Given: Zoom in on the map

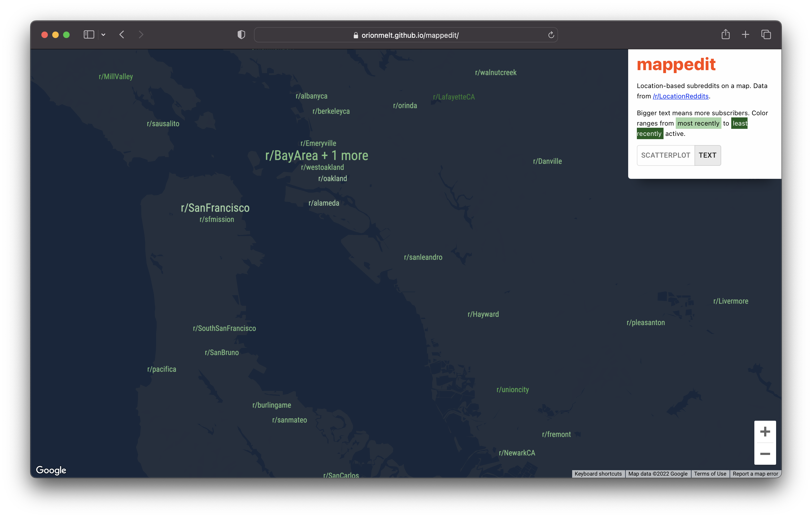Looking at the screenshot, I should tap(765, 431).
